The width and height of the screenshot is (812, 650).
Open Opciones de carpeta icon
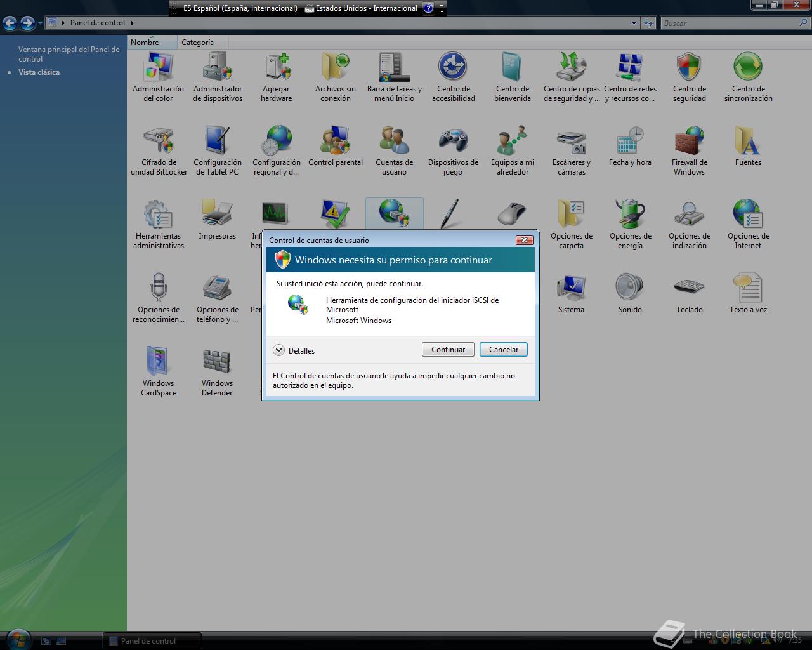click(x=572, y=224)
